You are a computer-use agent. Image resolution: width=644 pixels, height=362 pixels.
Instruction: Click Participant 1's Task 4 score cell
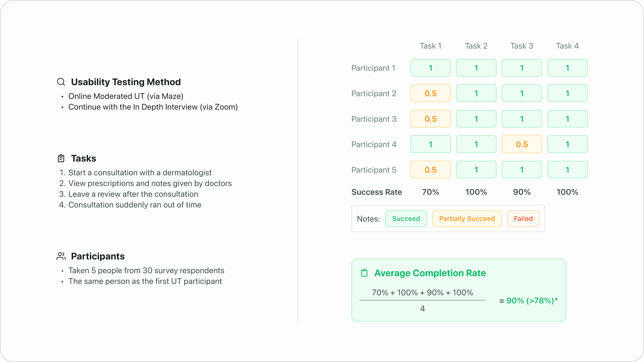point(567,68)
